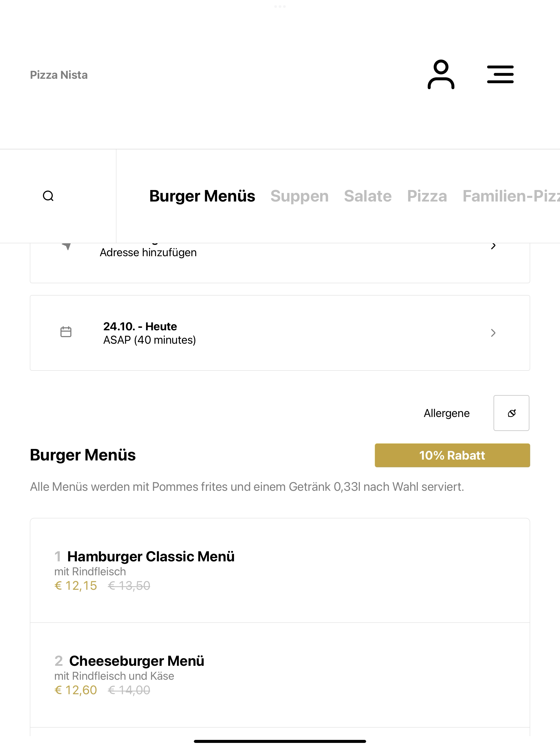
Task: Select the Cheeseburger Menü item
Action: 280,675
